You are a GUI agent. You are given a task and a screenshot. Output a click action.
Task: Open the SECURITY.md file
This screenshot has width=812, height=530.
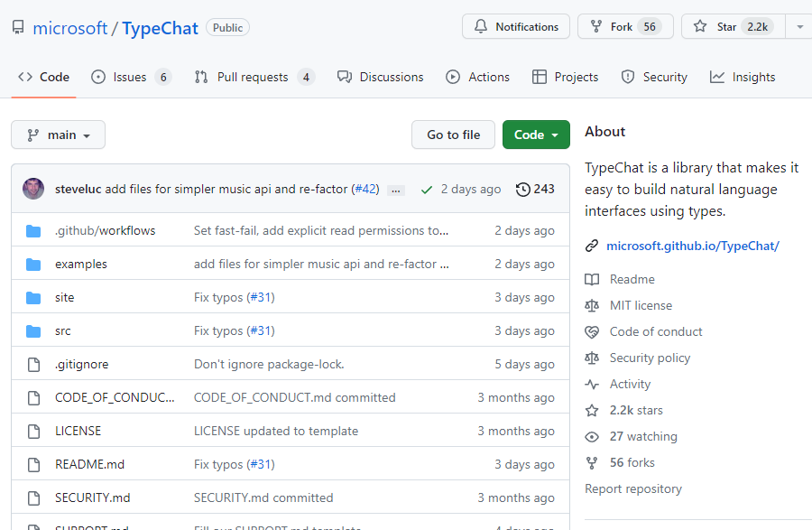point(93,497)
